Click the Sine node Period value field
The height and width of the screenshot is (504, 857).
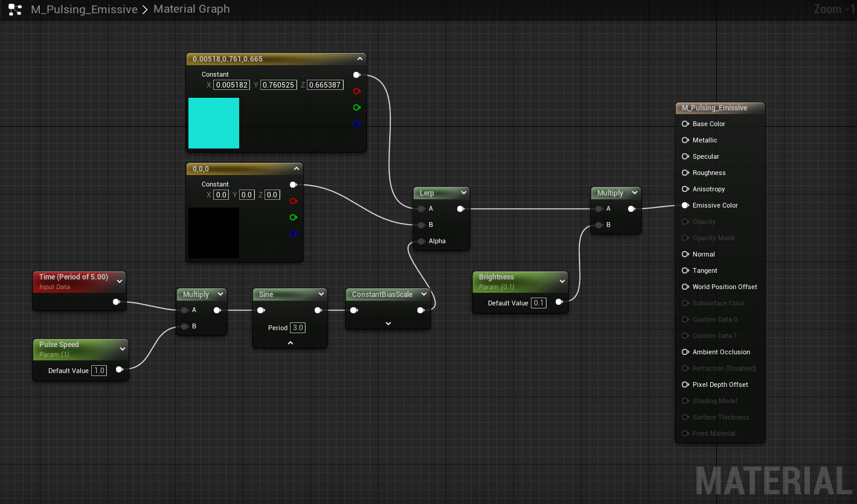[x=298, y=328]
